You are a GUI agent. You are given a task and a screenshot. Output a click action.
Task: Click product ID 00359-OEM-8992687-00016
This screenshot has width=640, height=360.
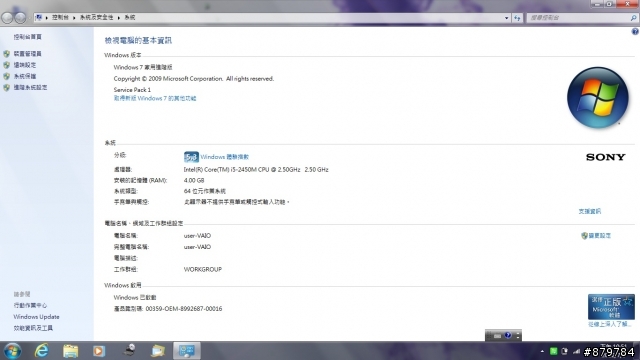click(x=184, y=309)
